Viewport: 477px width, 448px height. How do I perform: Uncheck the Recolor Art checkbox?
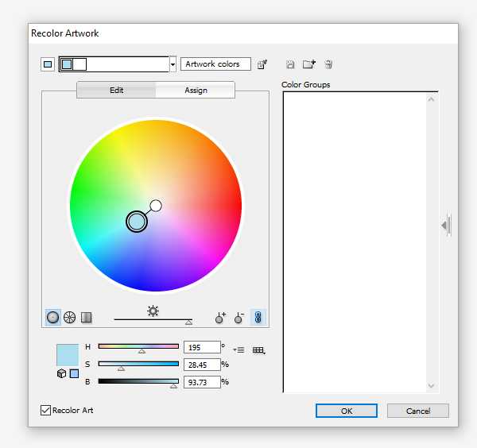tap(45, 411)
